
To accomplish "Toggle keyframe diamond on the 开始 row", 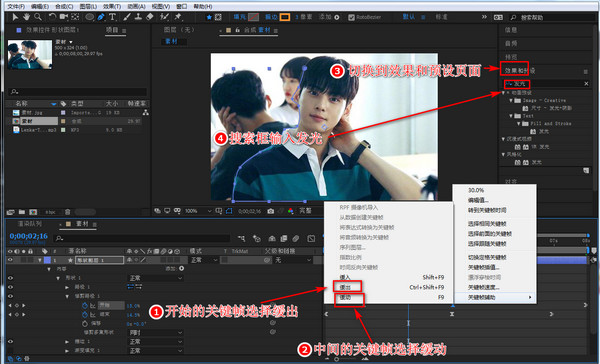I will (x=16, y=305).
